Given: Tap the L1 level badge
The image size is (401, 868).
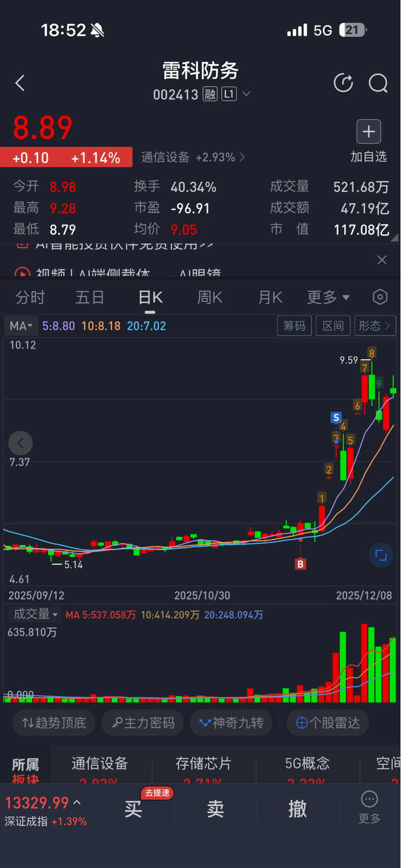Looking at the screenshot, I should [x=229, y=94].
